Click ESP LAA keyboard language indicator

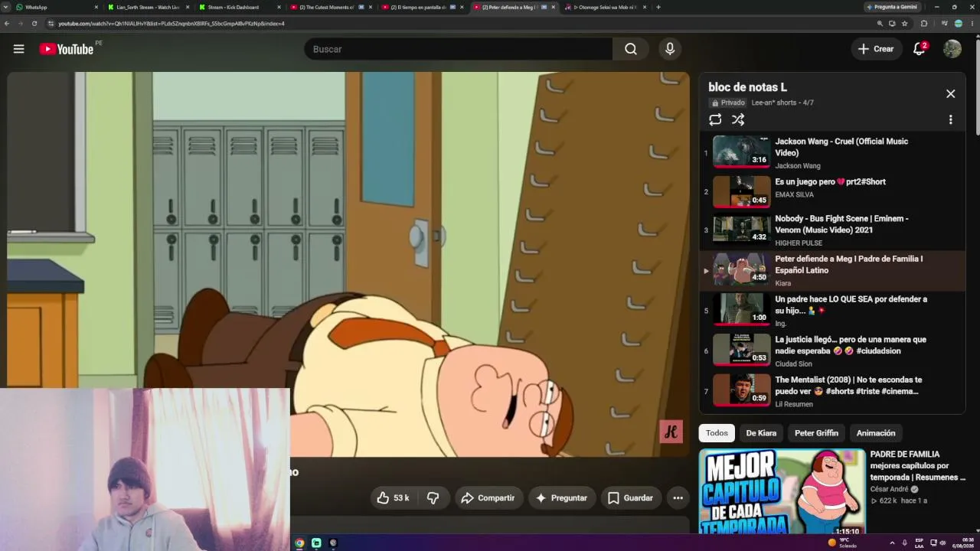click(920, 543)
